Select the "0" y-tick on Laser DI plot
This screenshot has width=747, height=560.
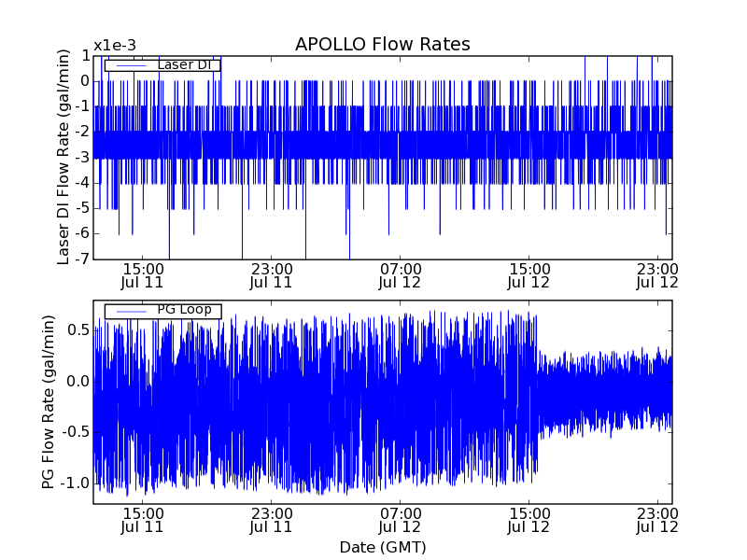85,81
